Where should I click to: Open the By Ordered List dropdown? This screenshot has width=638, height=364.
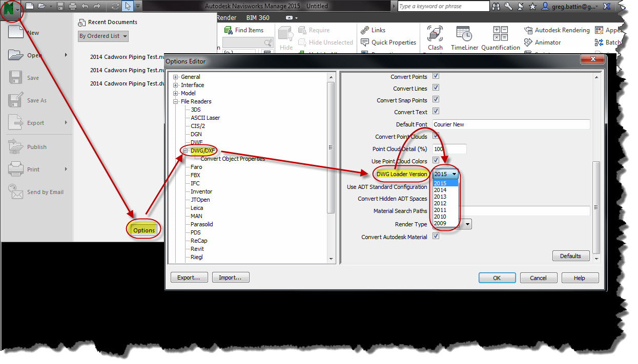click(103, 36)
